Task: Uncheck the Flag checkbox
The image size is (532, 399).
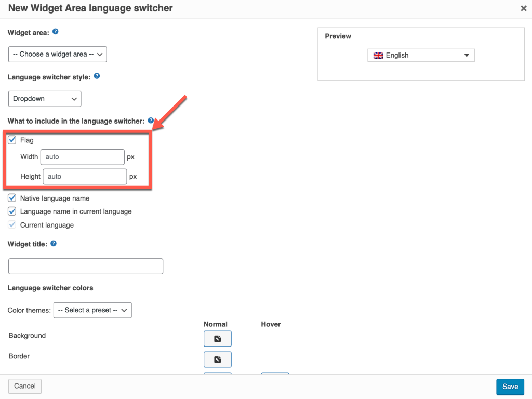Action: [x=12, y=140]
